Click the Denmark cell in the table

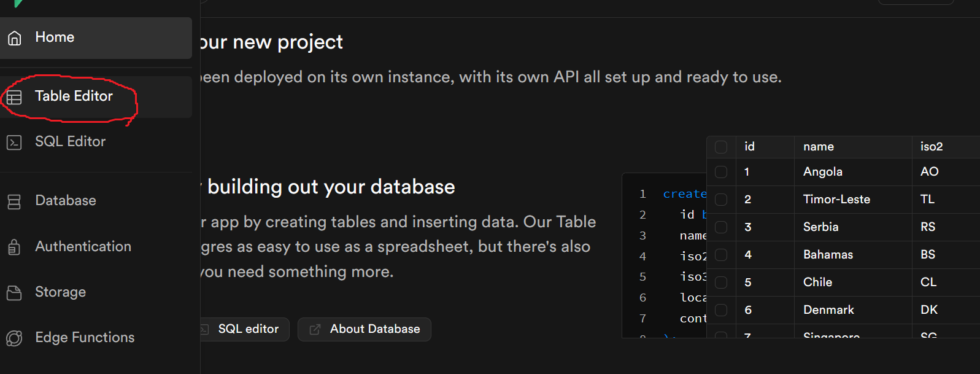828,310
